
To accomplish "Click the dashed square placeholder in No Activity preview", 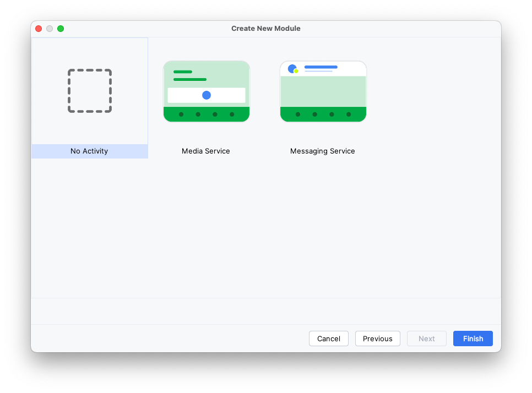I will (x=89, y=91).
